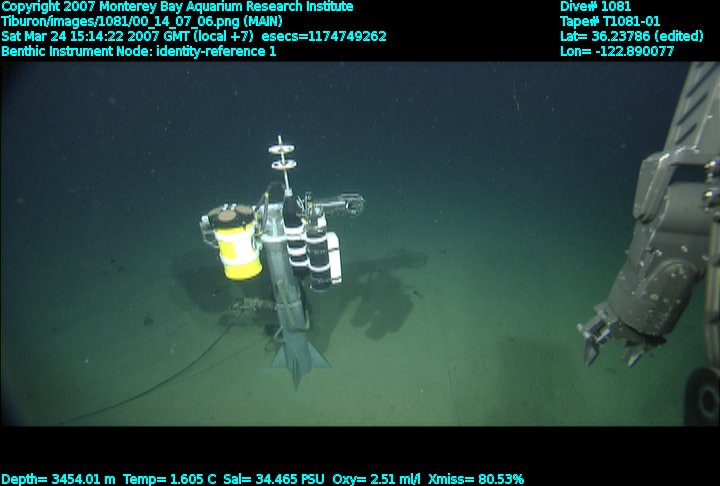Click the Tape# T1081-01 label
Screen dimensions: 720x486
click(x=610, y=22)
